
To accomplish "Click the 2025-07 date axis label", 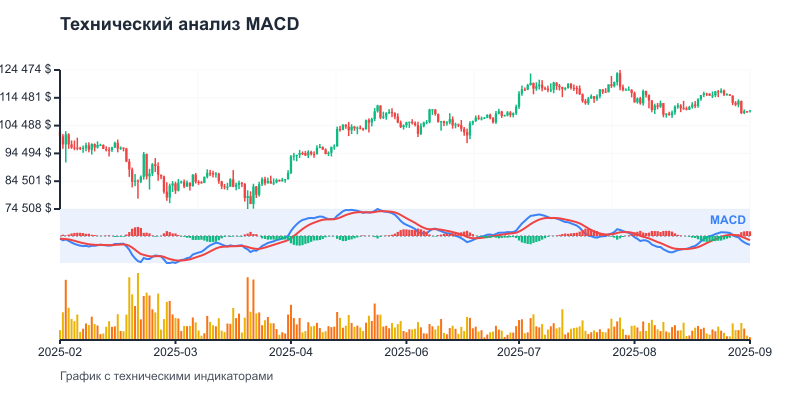I will [x=520, y=352].
